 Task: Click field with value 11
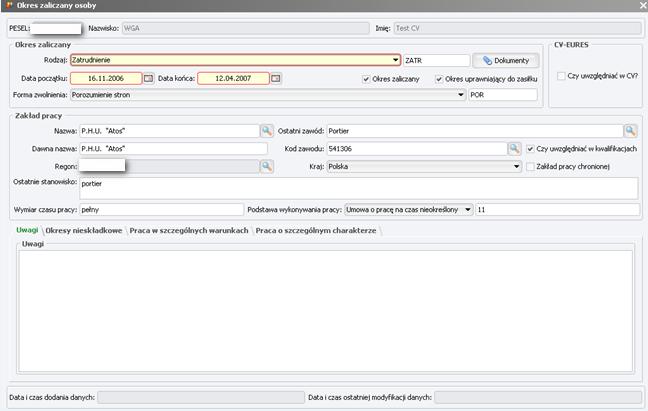[557, 209]
